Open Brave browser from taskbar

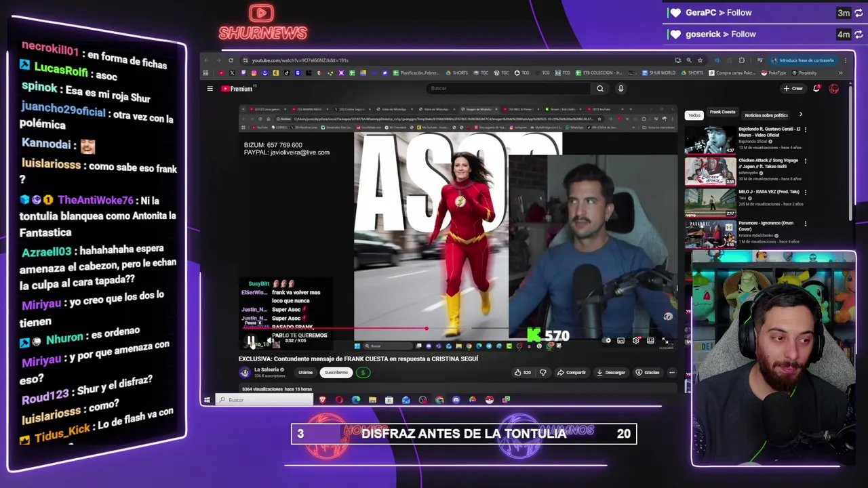click(x=323, y=400)
